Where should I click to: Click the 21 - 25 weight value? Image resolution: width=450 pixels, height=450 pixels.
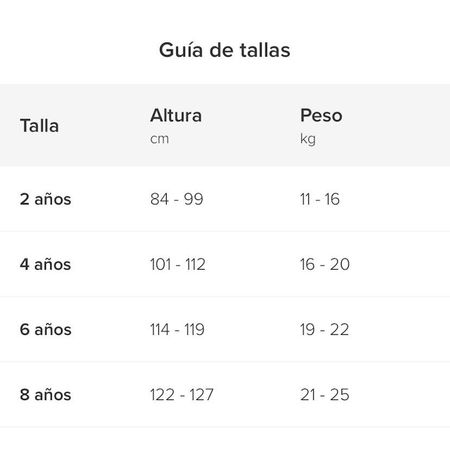point(325,395)
